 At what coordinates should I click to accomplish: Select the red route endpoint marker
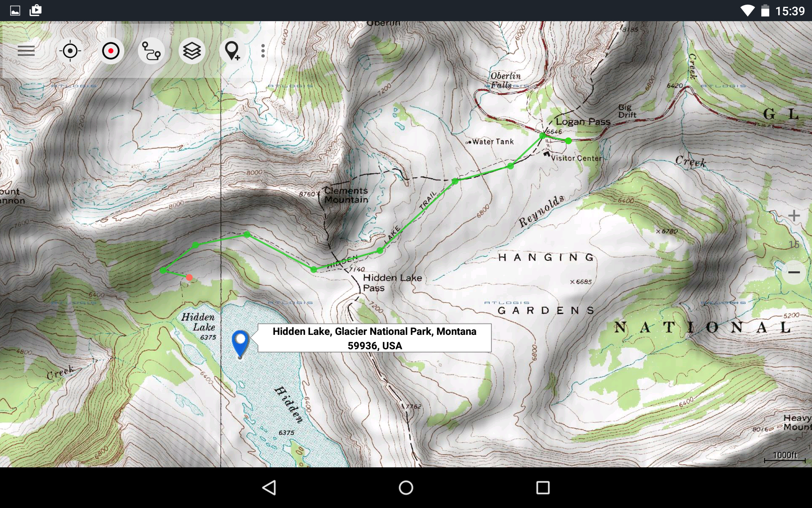coord(189,278)
